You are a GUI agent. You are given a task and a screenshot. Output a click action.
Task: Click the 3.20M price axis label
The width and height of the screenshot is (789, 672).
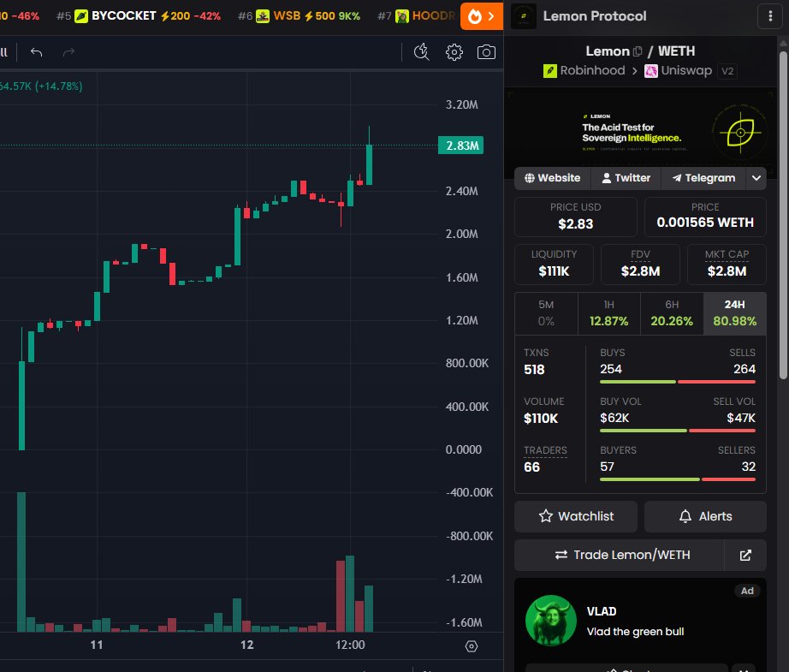pos(461,104)
